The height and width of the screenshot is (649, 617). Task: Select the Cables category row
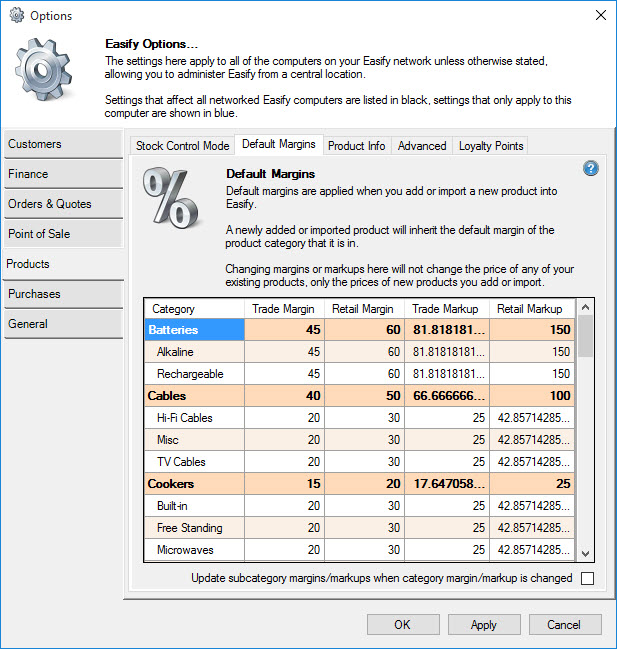tap(360, 396)
